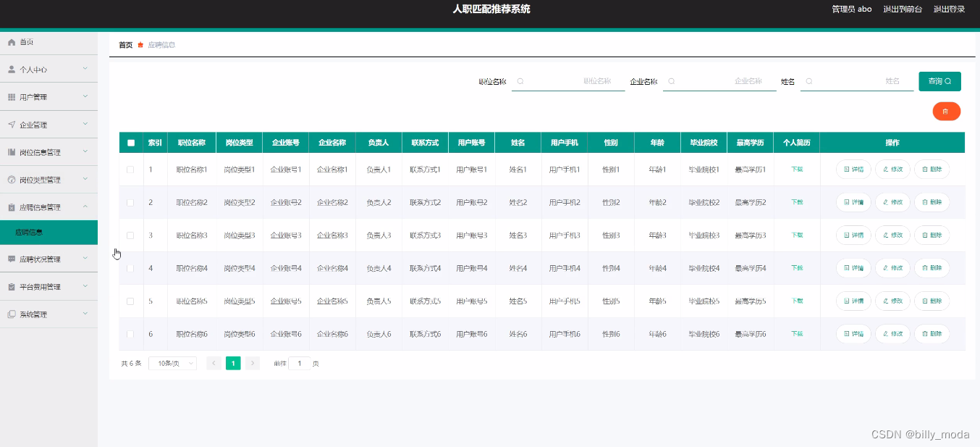This screenshot has height=447, width=980.
Task: Click 首页 in the breadcrumb
Action: (x=125, y=44)
